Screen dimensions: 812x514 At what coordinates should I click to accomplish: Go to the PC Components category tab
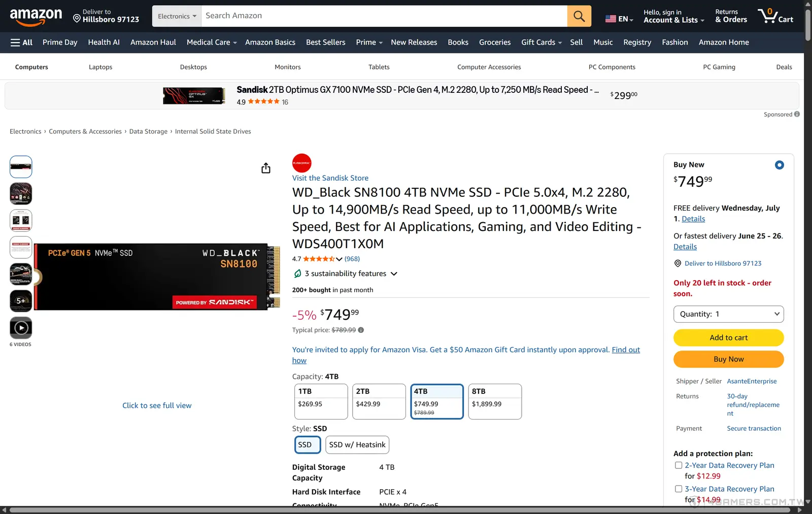click(612, 67)
